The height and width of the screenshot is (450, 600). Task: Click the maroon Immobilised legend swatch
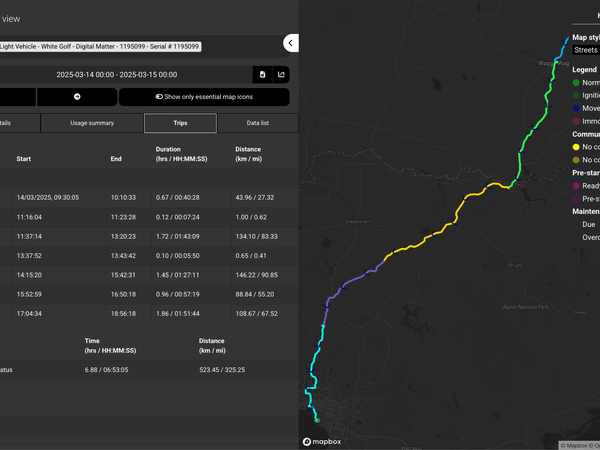(576, 121)
